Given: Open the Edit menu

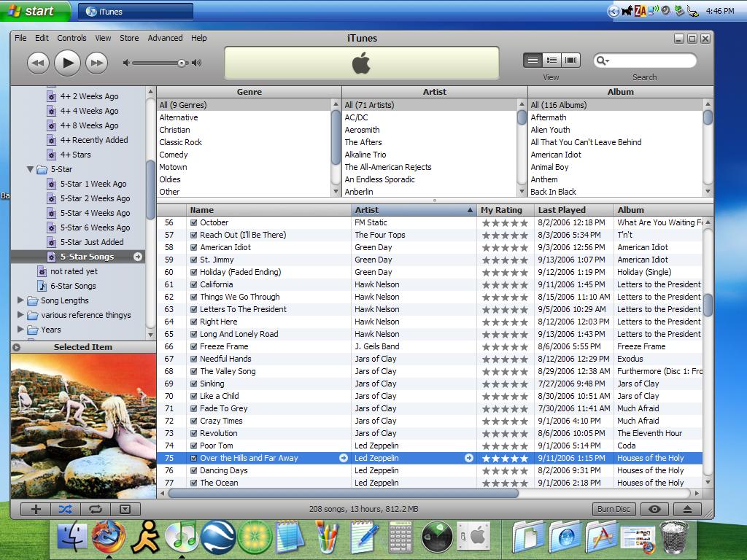Looking at the screenshot, I should coord(42,38).
